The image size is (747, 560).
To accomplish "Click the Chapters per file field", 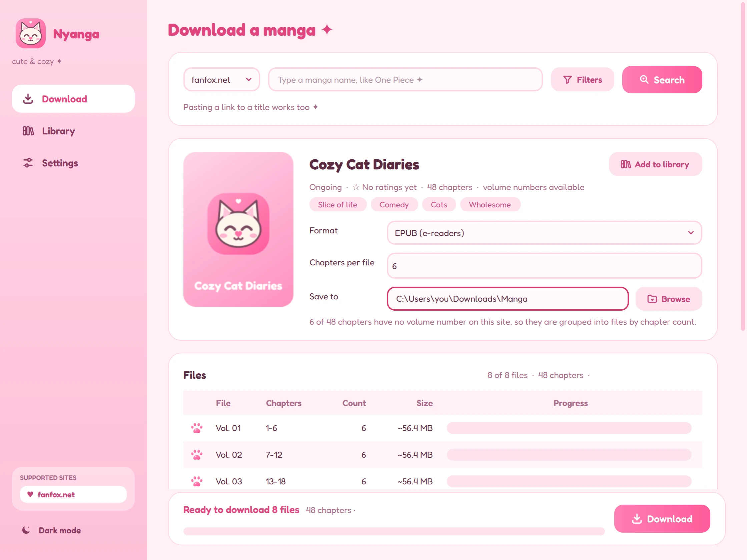I will tap(544, 266).
